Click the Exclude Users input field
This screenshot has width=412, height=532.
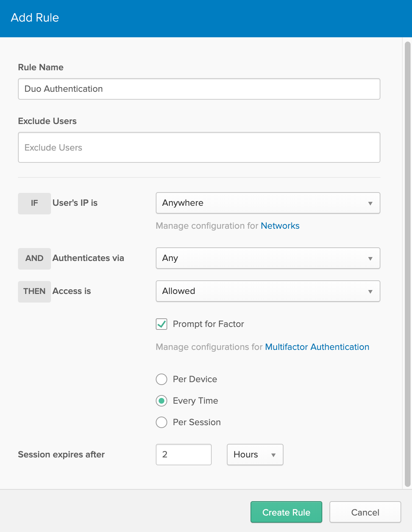(x=199, y=147)
